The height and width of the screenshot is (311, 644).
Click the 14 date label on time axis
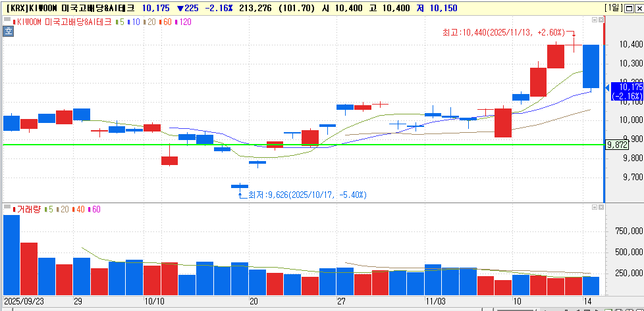[x=588, y=301]
